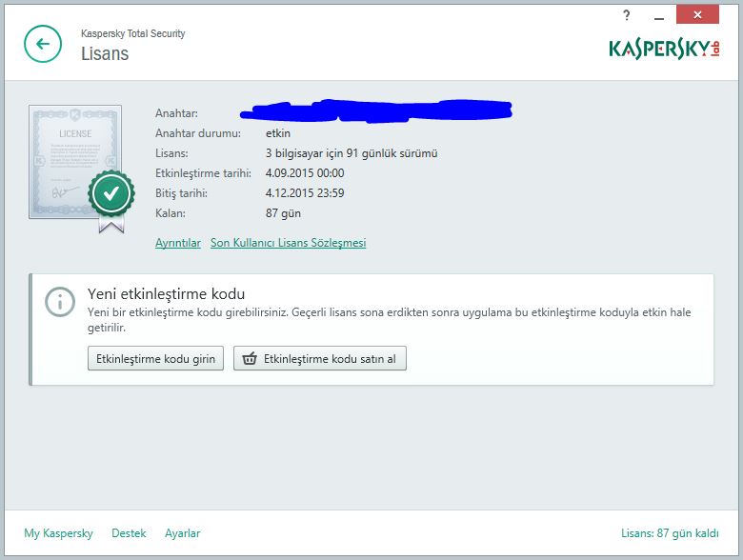Viewport: 743px width, 560px height.
Task: Click the green checkmark seal badge
Action: pos(111,193)
